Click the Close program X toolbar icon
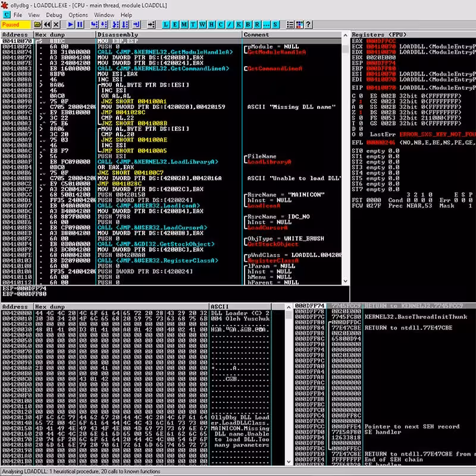This screenshot has height=476, width=476. (x=57, y=24)
